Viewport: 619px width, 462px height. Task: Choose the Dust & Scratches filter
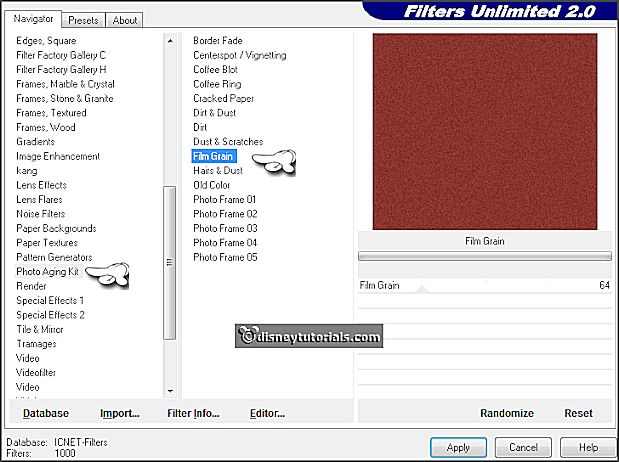[228, 142]
